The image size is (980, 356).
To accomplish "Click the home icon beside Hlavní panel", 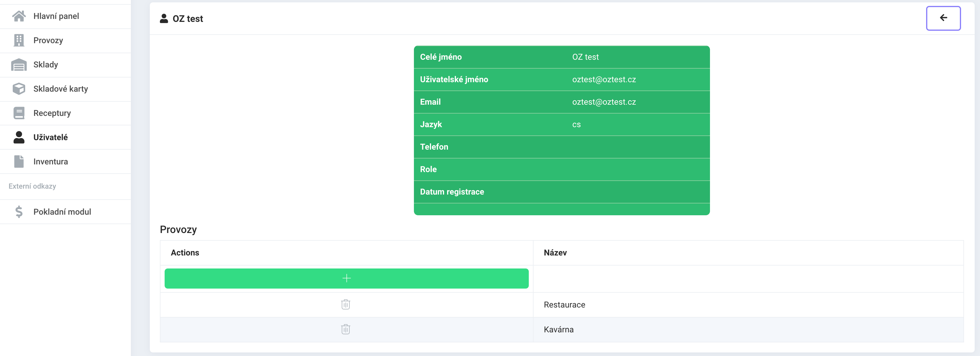I will click(x=19, y=16).
